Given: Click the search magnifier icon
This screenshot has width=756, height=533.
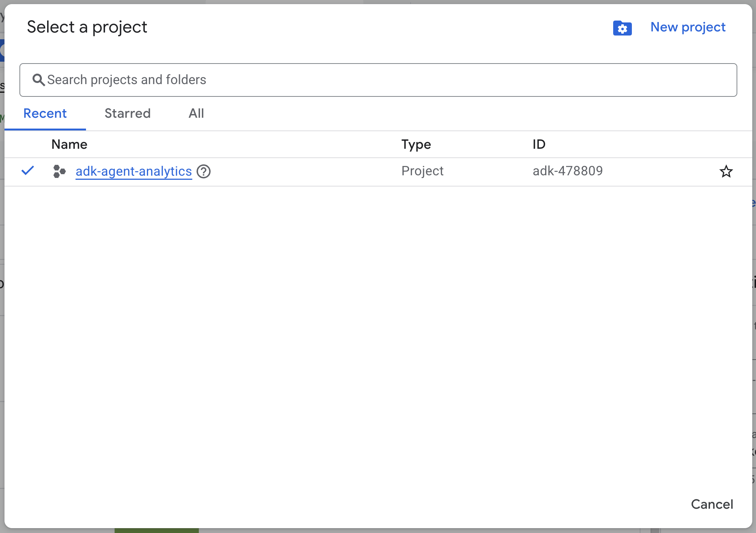Looking at the screenshot, I should click(x=39, y=80).
